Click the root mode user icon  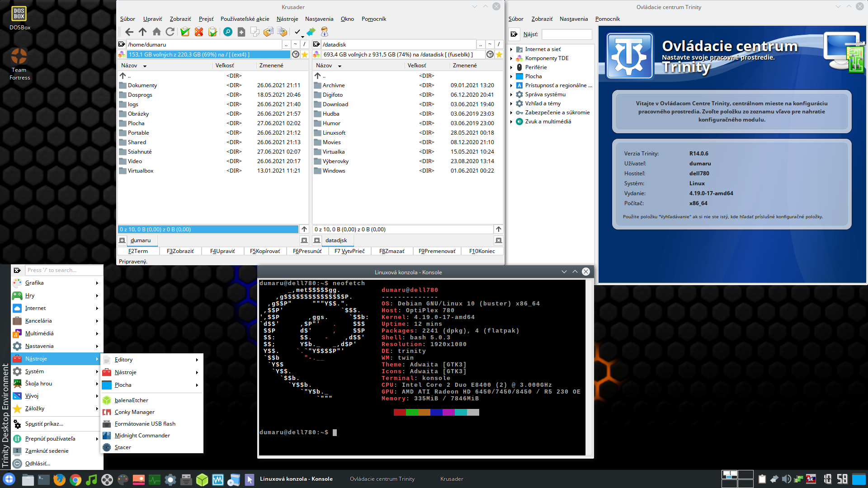[325, 32]
